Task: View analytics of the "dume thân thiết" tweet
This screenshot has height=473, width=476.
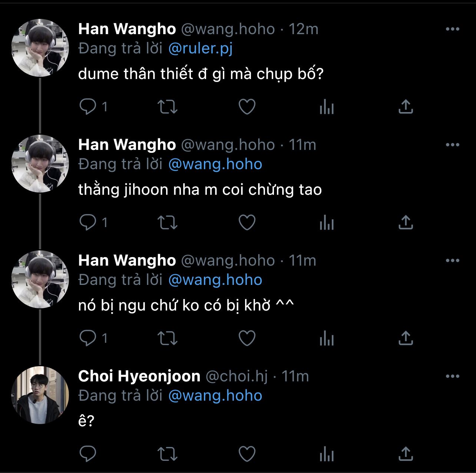Action: point(327,107)
